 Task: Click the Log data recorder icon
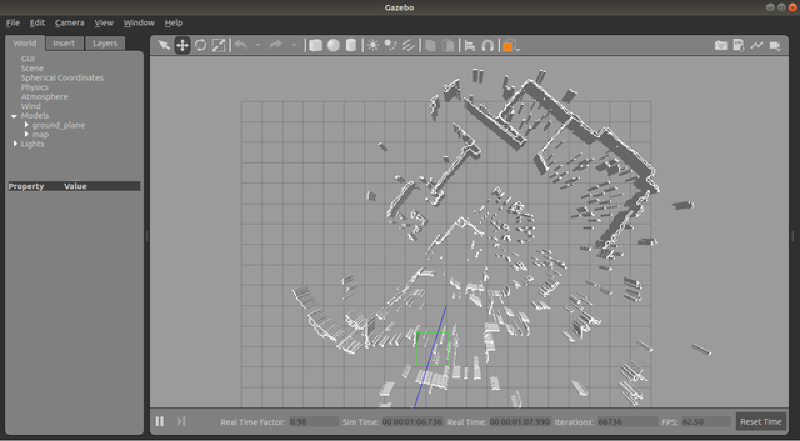click(738, 45)
